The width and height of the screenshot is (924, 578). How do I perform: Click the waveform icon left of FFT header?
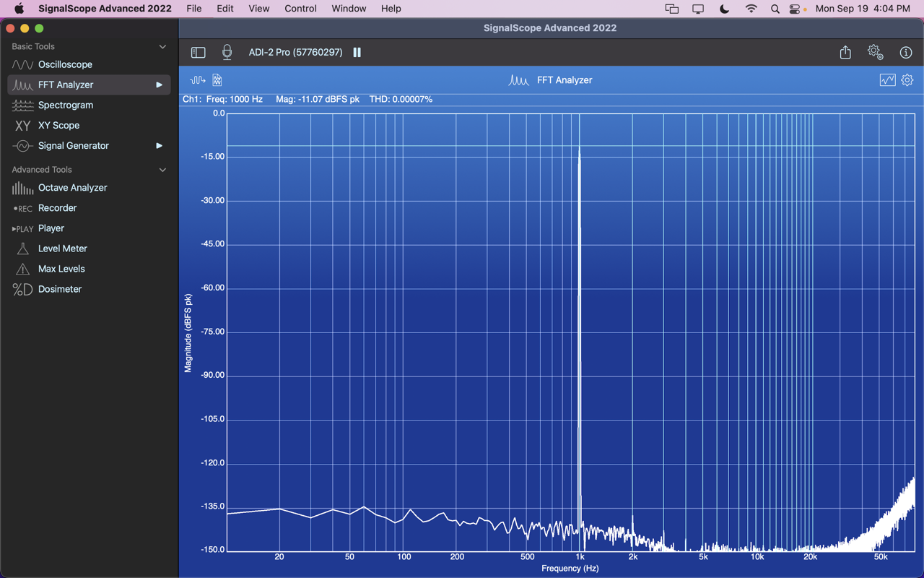click(x=197, y=80)
